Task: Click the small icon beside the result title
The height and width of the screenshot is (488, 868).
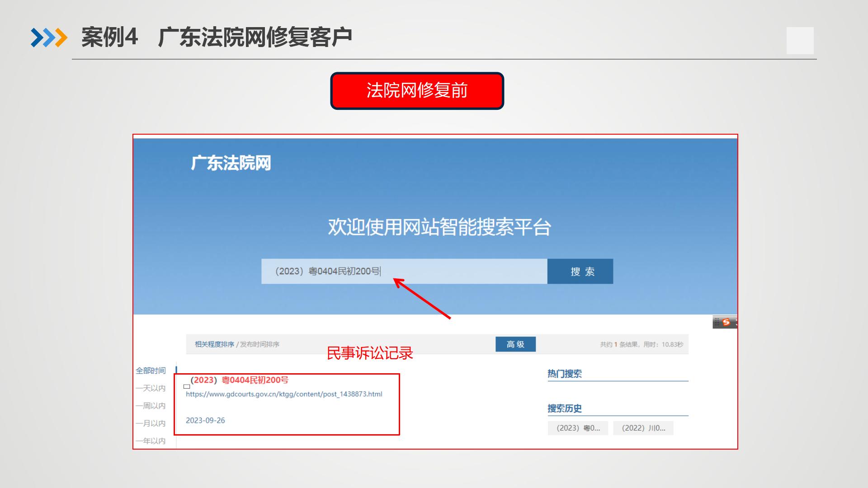Action: coord(187,386)
